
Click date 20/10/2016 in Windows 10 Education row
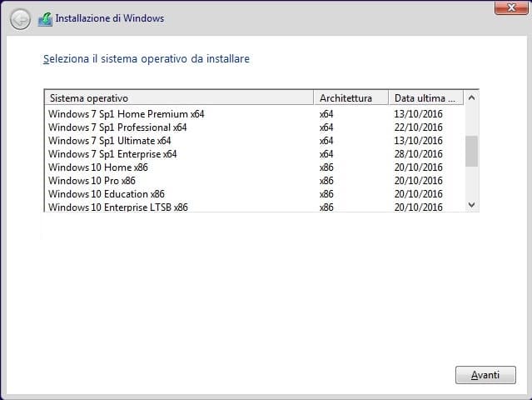tap(418, 194)
